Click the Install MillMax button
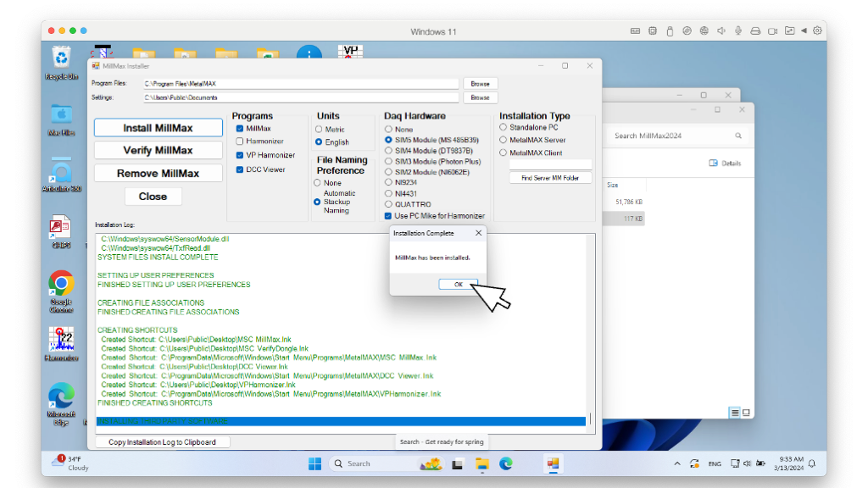 [x=158, y=128]
